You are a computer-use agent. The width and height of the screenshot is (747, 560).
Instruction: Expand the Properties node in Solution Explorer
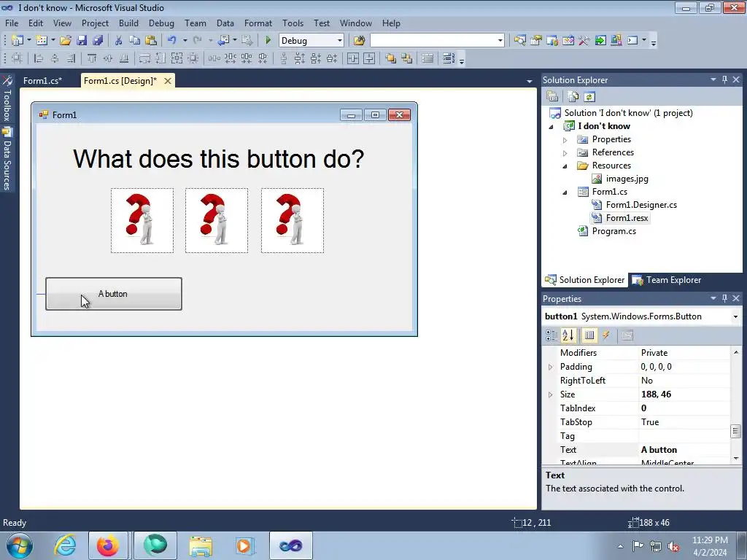[565, 140]
